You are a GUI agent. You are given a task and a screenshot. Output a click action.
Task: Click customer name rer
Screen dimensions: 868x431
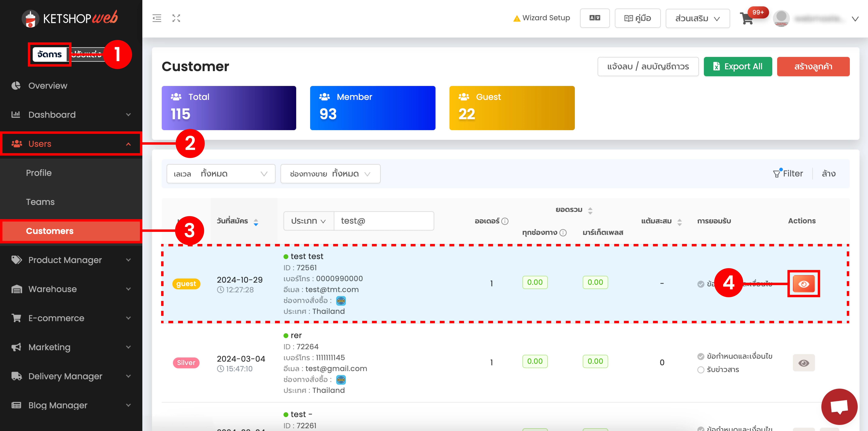point(296,336)
